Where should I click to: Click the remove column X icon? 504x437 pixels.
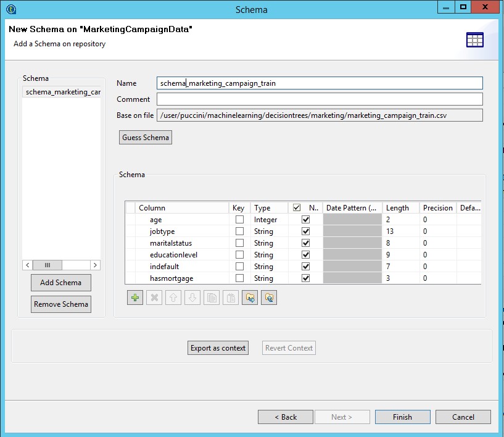[154, 298]
